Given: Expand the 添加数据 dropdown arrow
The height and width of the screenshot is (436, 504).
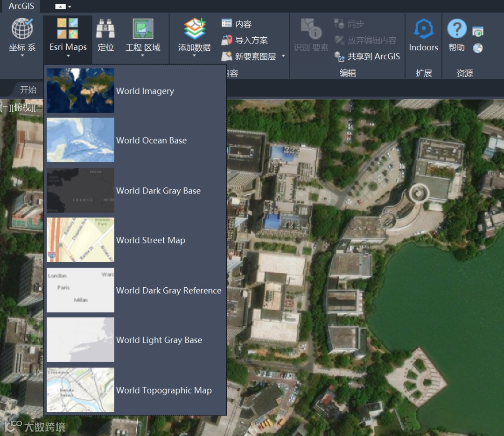Looking at the screenshot, I should [x=194, y=55].
